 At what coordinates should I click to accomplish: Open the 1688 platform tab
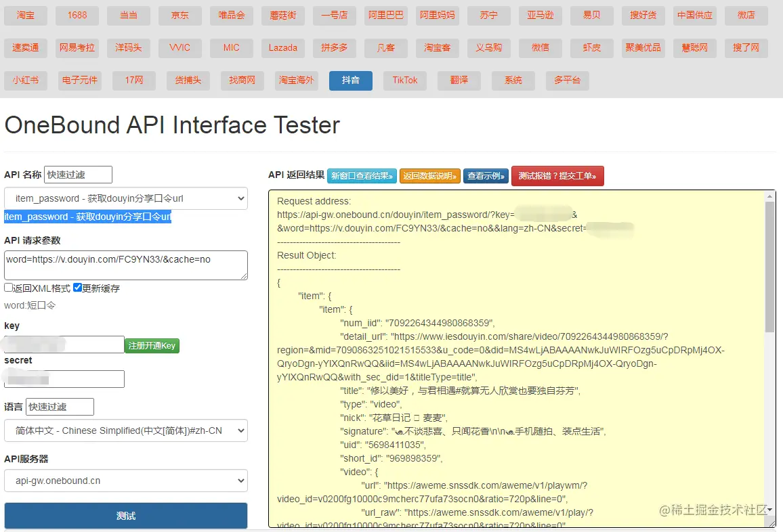[77, 16]
